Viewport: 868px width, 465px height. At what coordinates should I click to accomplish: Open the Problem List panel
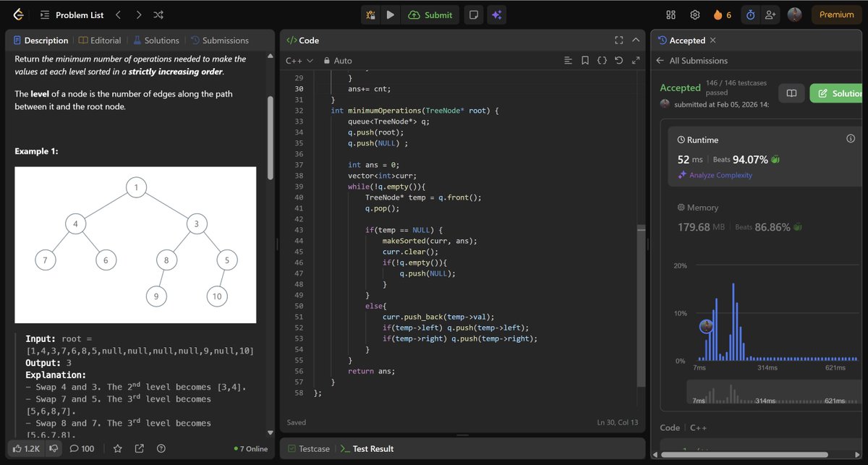point(70,14)
